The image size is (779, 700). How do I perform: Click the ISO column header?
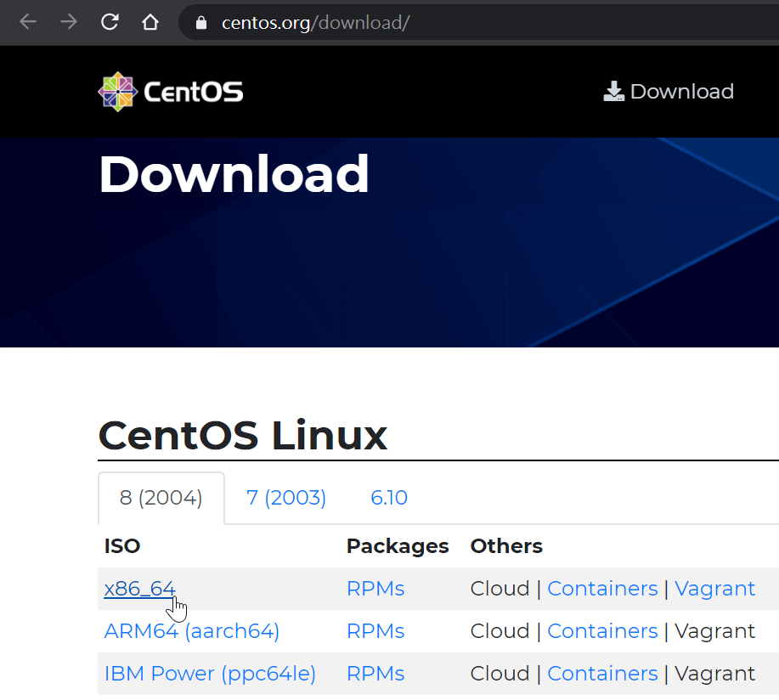coord(122,546)
